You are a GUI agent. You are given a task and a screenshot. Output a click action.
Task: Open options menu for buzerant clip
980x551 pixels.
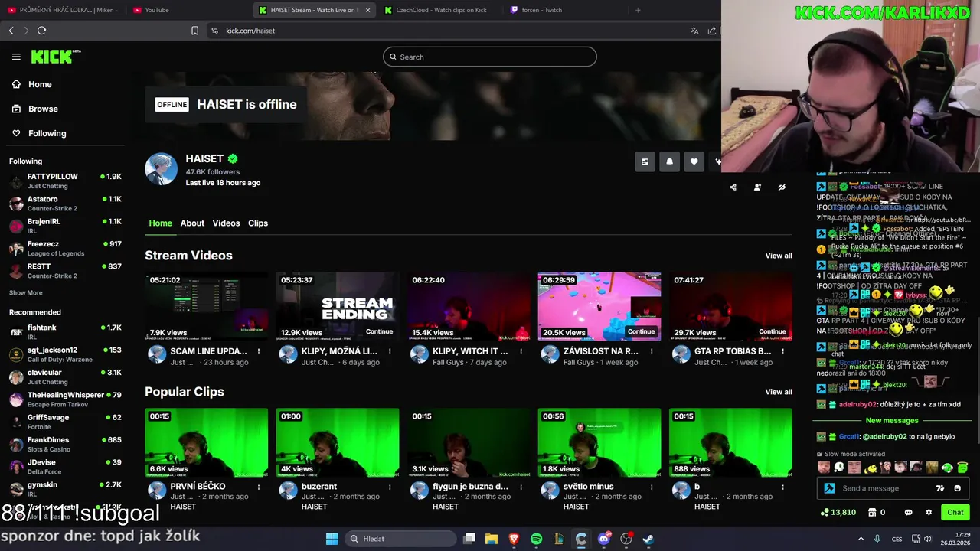tap(390, 487)
